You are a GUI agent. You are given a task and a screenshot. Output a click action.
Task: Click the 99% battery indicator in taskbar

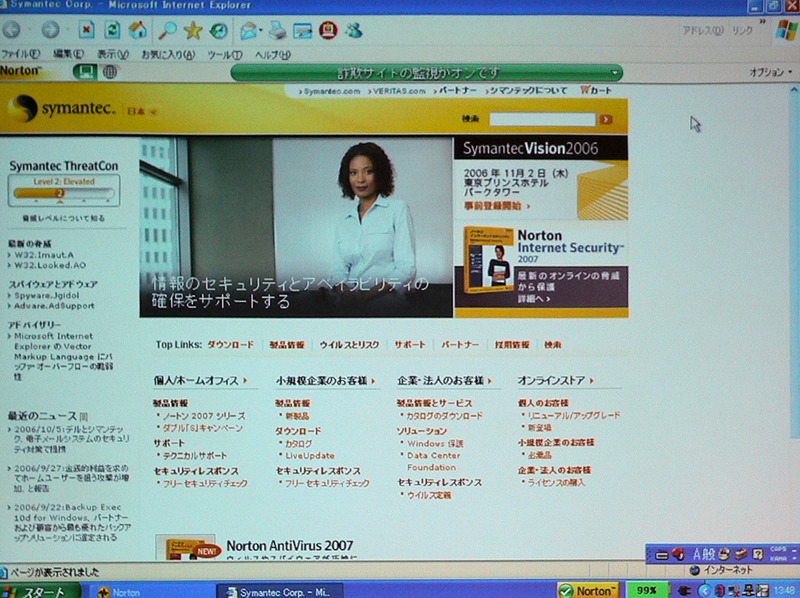coord(646,590)
